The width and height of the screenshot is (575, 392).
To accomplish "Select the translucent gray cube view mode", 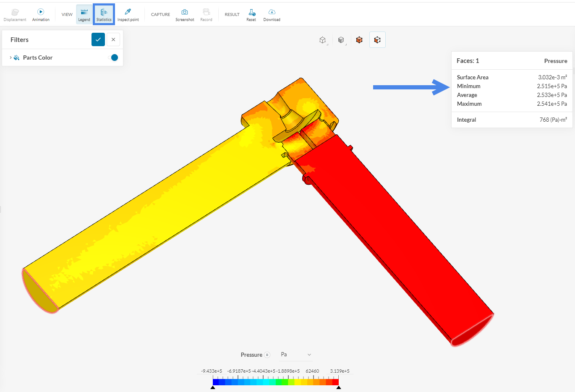I will [341, 39].
